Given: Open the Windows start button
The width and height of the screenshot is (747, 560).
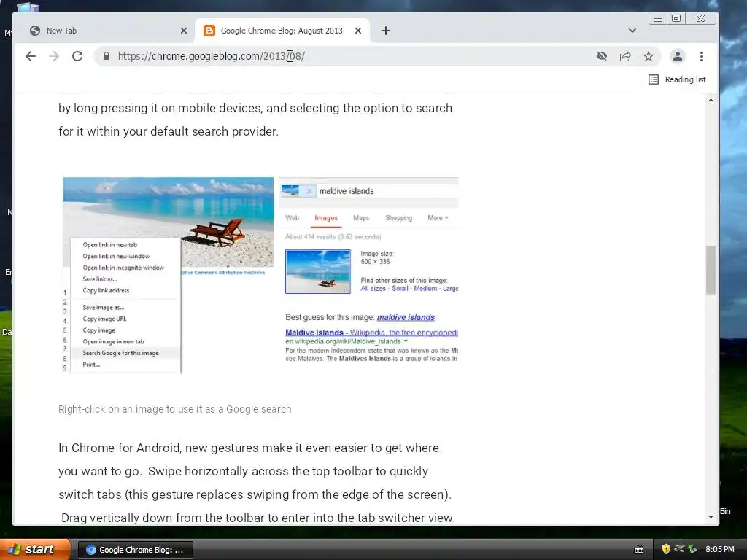Looking at the screenshot, I should pyautogui.click(x=35, y=550).
